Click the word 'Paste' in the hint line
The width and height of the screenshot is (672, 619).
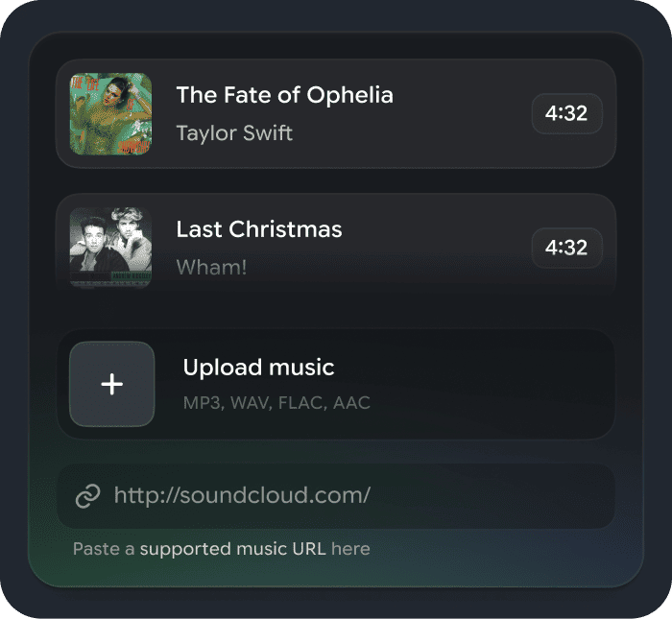click(94, 549)
